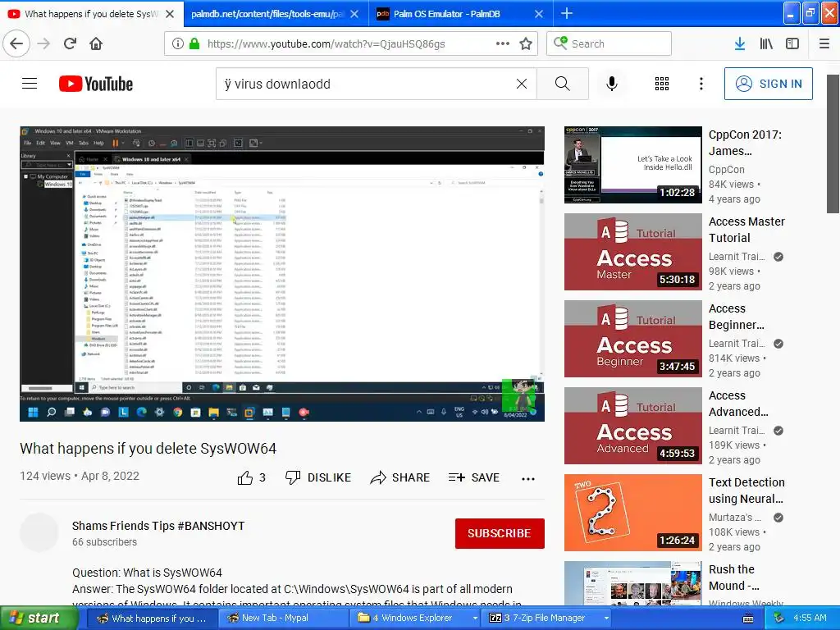Select the 124 views Apr 8, 2022 text
Screen dimensions: 840x630
click(80, 476)
